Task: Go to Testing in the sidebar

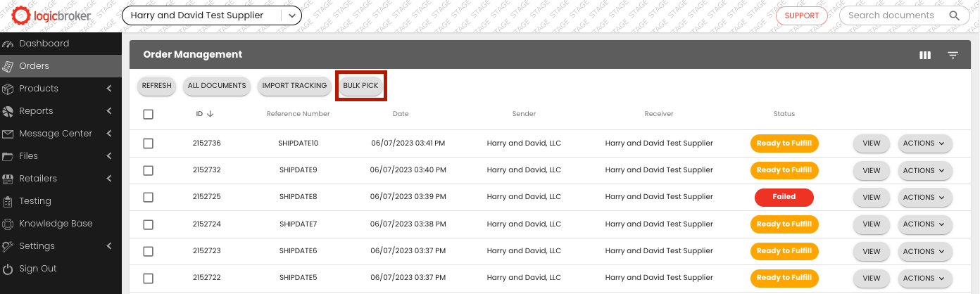Action: 35,201
